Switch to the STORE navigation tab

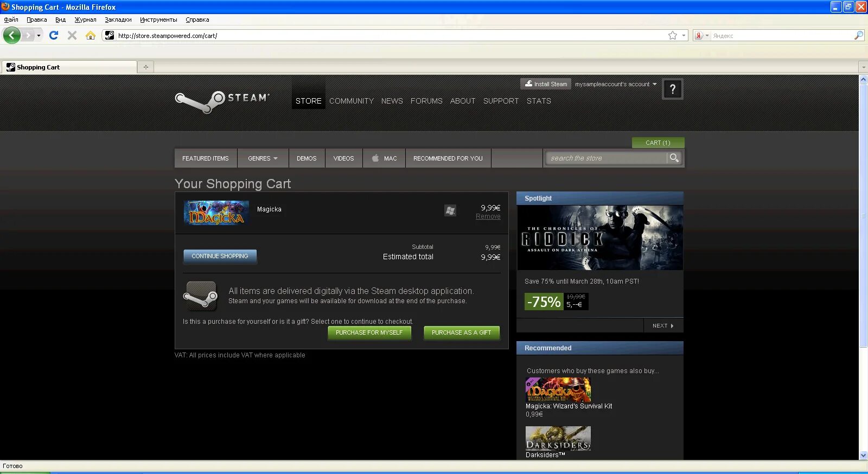[309, 101]
